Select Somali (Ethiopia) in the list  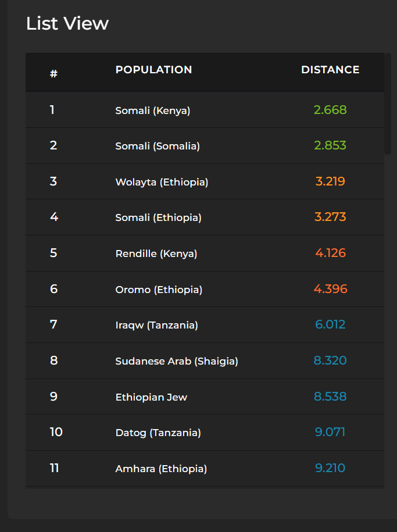pos(158,217)
